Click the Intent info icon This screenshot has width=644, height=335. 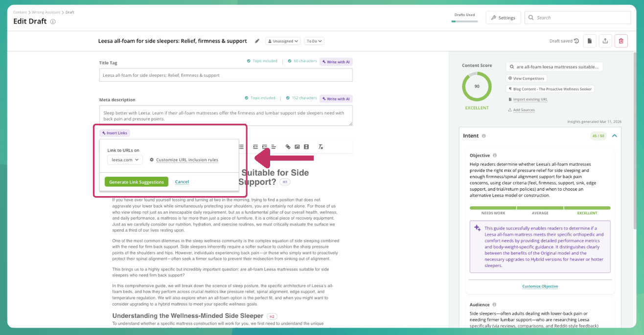click(x=483, y=136)
